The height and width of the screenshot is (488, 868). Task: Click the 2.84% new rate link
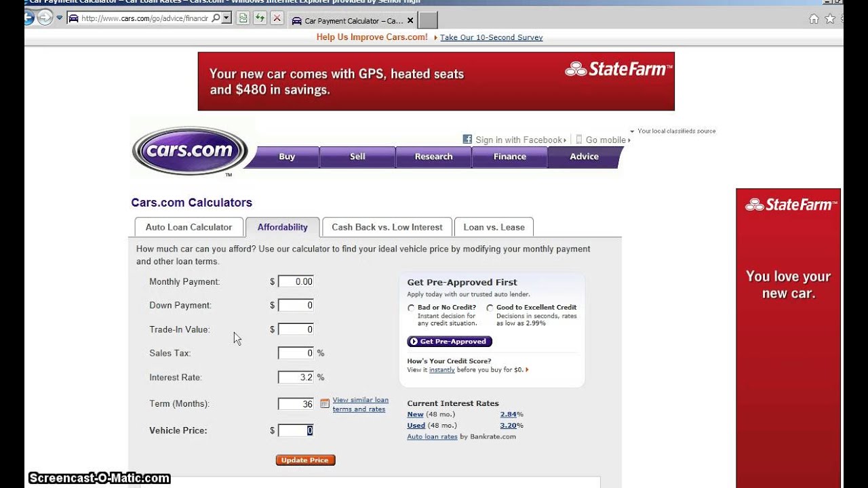coord(509,414)
